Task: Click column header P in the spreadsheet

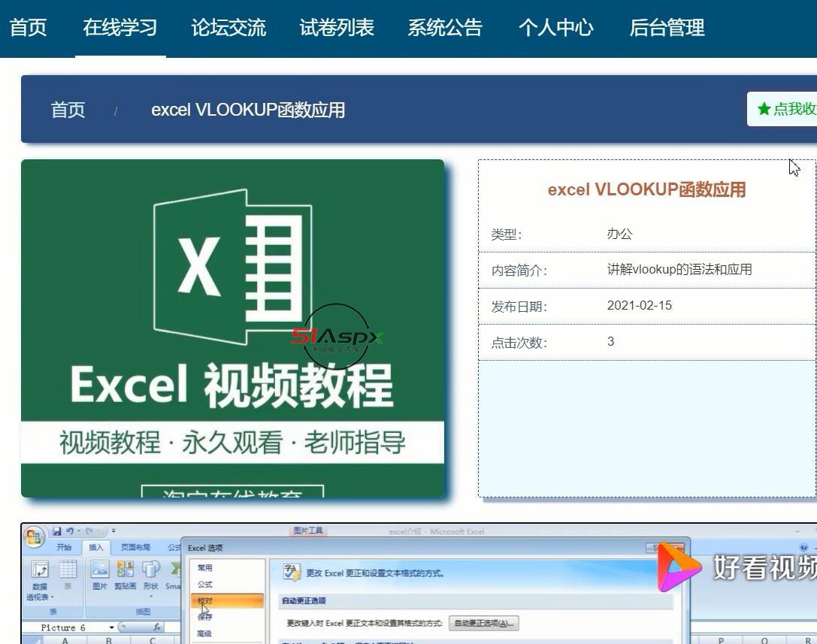Action: coord(721,640)
